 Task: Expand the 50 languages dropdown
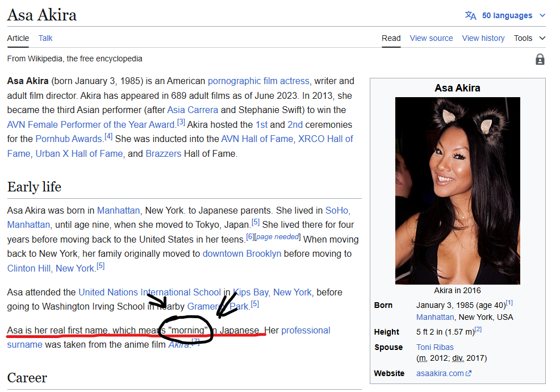[x=507, y=15]
